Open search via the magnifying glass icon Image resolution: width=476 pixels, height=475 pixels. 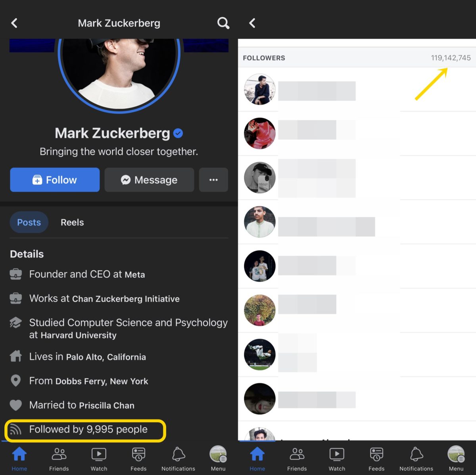point(223,23)
